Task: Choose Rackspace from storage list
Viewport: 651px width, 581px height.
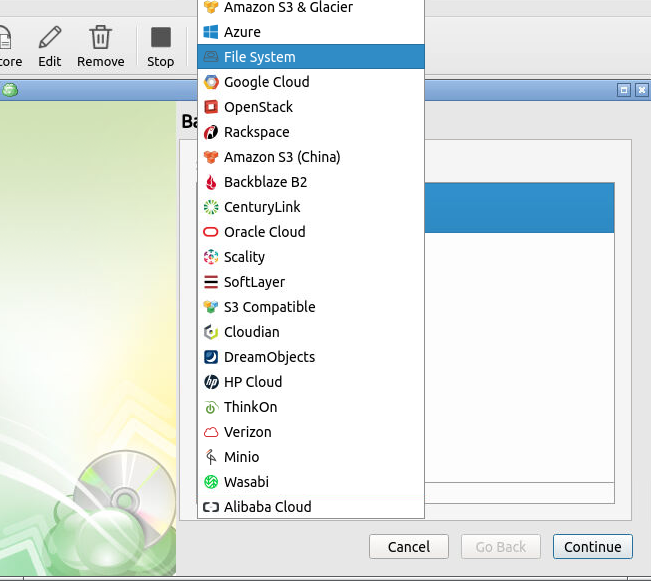Action: [x=311, y=132]
